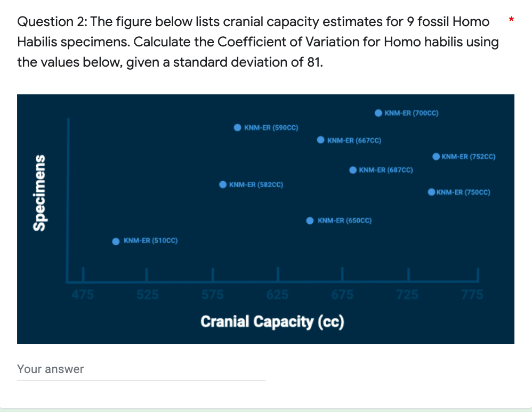Select the Cranial Capacity (cc) axis title
Screen dimensions: 532x412
(272, 321)
